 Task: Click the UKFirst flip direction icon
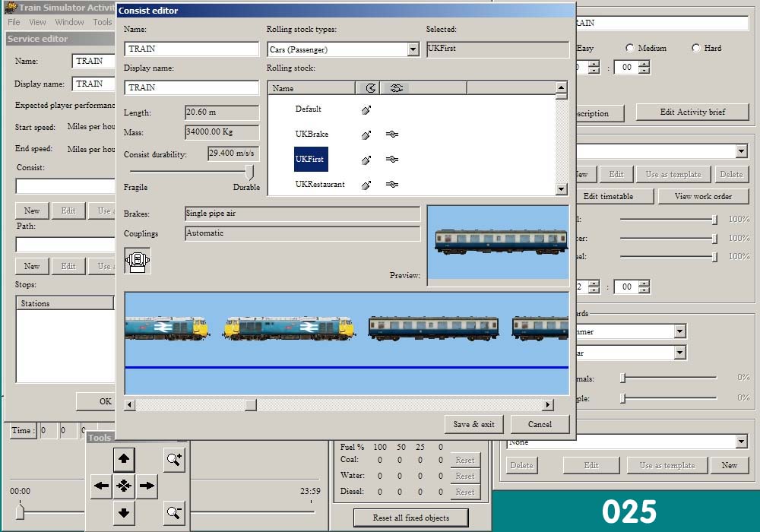tap(366, 160)
